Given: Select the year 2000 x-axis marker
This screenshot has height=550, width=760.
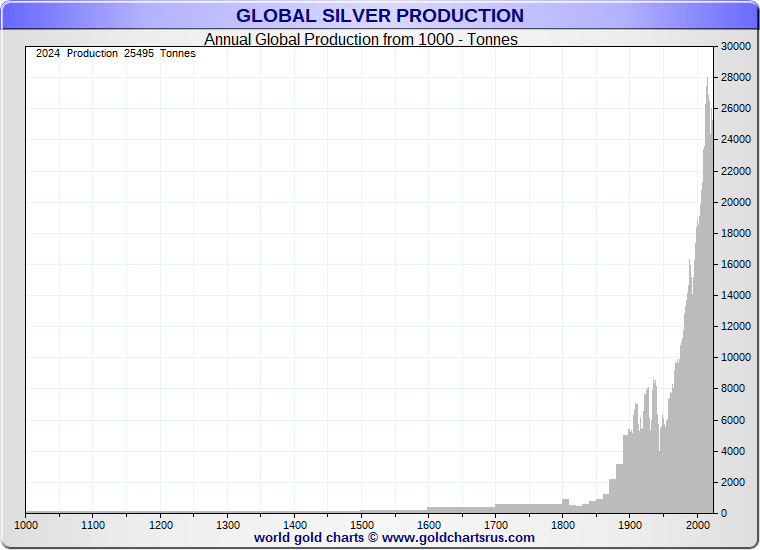Looking at the screenshot, I should (696, 524).
